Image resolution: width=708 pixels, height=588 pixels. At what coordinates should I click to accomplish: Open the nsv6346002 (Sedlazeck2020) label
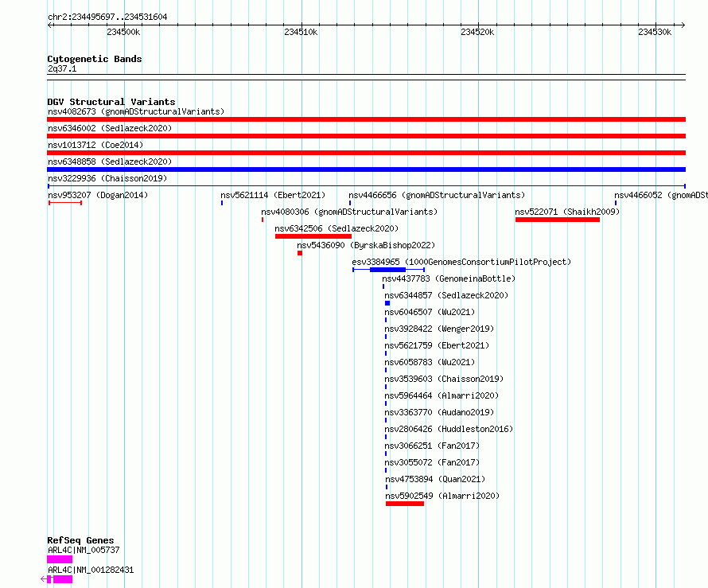pos(110,128)
